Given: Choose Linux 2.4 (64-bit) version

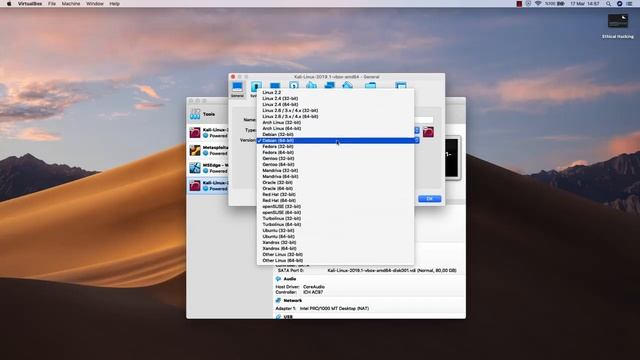Looking at the screenshot, I should [x=336, y=104].
